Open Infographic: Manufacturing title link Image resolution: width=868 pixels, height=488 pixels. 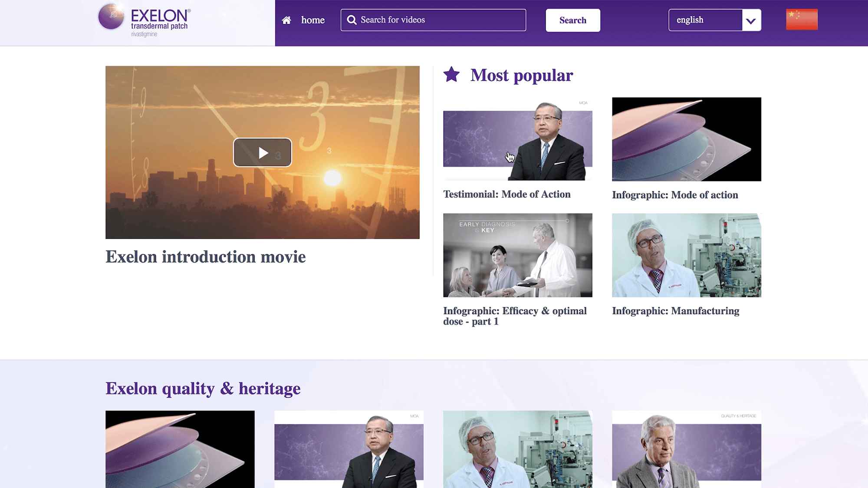[x=676, y=311]
